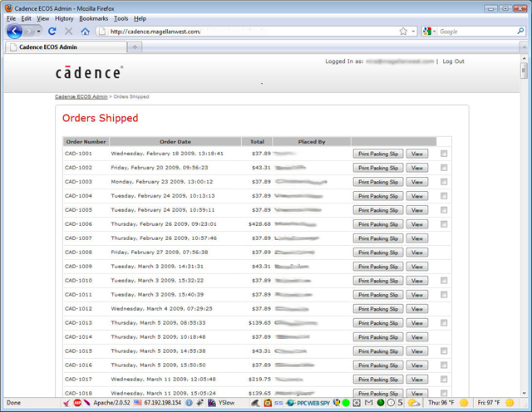Image resolution: width=532 pixels, height=412 pixels.
Task: Go to the Home page icon
Action: click(85, 32)
